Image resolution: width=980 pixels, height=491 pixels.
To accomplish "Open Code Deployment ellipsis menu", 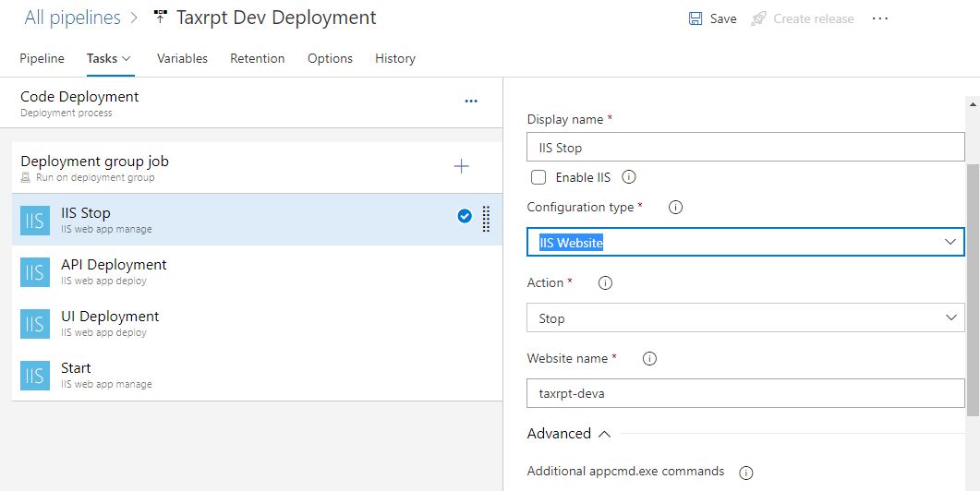I will 471,102.
